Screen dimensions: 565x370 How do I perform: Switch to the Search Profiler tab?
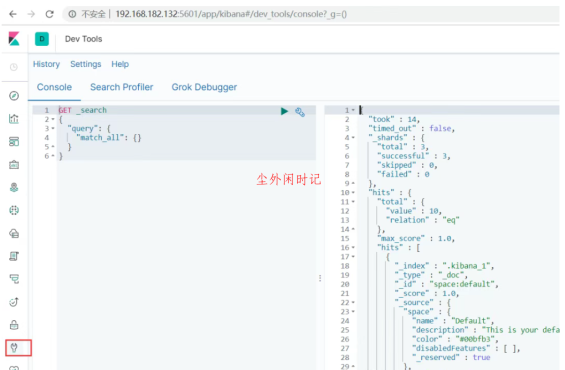coord(121,87)
